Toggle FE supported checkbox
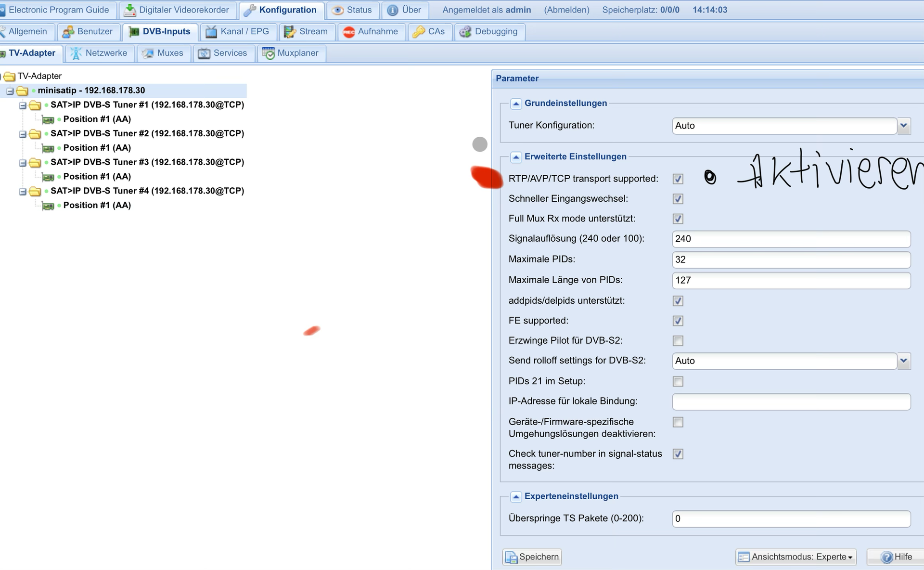Viewport: 924px width, 570px height. tap(678, 321)
